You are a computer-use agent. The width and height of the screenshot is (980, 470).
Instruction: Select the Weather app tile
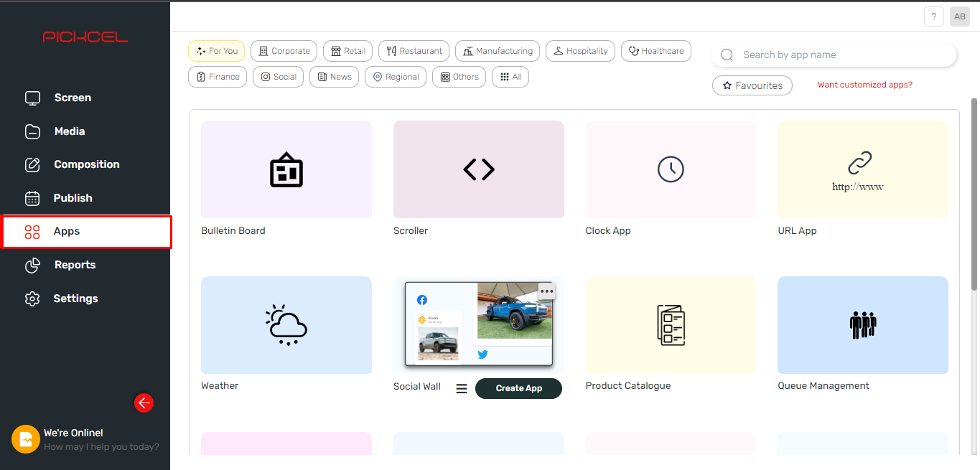pos(286,325)
